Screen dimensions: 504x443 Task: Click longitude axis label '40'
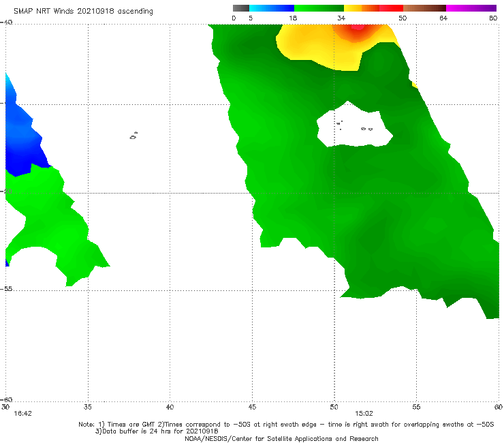tap(170, 407)
